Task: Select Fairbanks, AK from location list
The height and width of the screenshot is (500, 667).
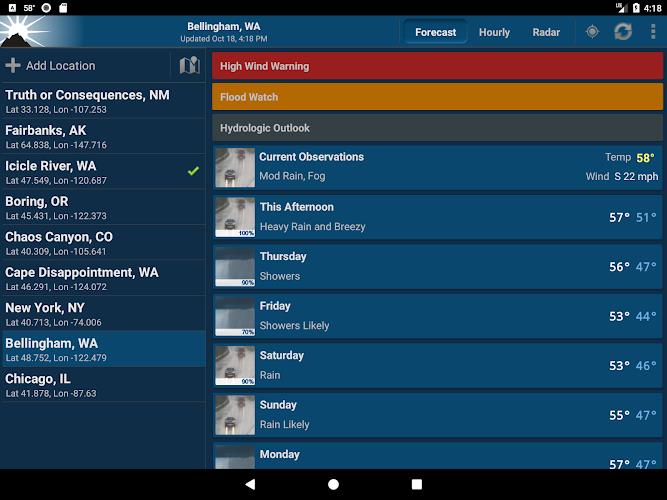Action: (102, 136)
